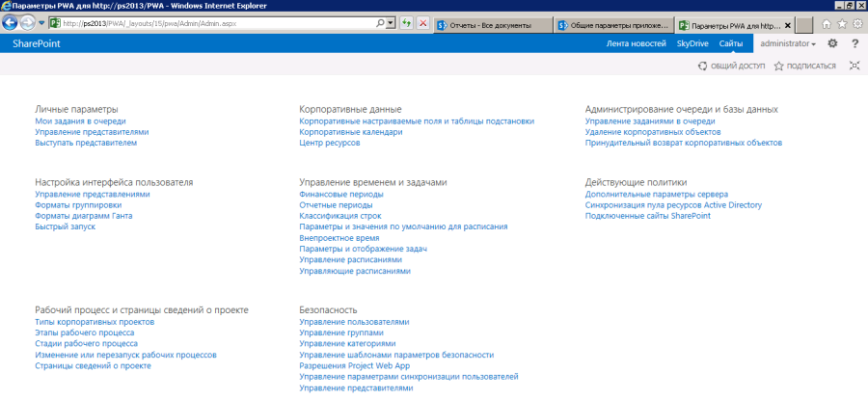This screenshot has width=868, height=399.
Task: Open 'Корпоративные настраиваемые поля и таблицы подстановки'
Action: tap(417, 121)
